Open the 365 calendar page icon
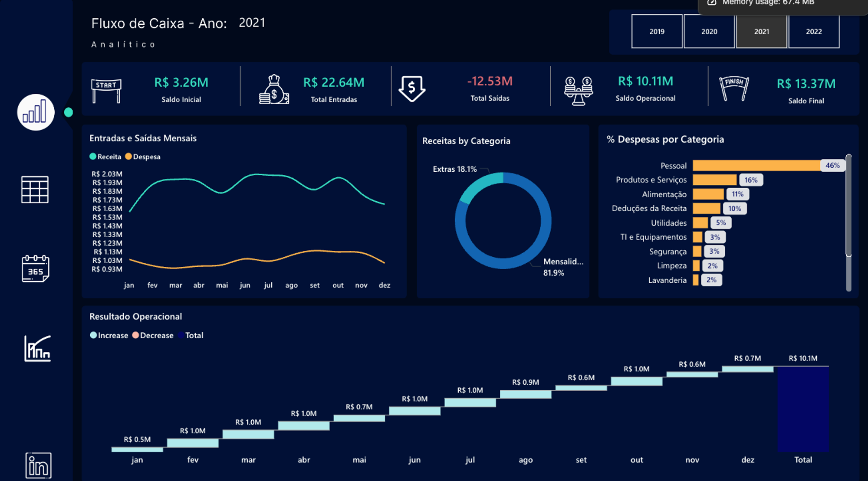The image size is (868, 481). (x=35, y=268)
